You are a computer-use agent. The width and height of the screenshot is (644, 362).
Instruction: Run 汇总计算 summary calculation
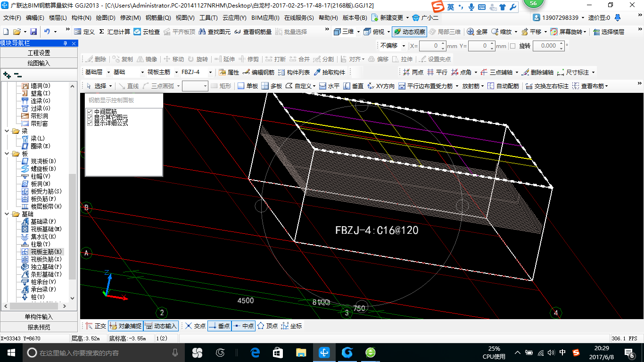(x=115, y=32)
